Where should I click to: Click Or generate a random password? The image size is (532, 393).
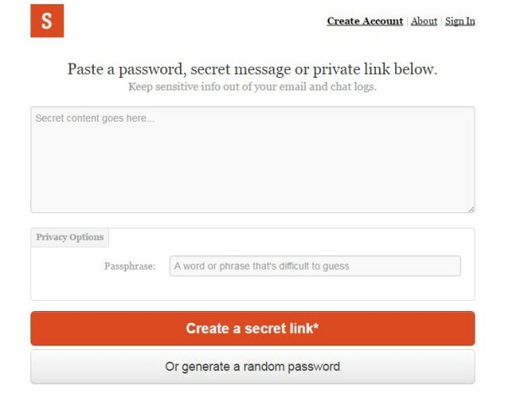[252, 367]
